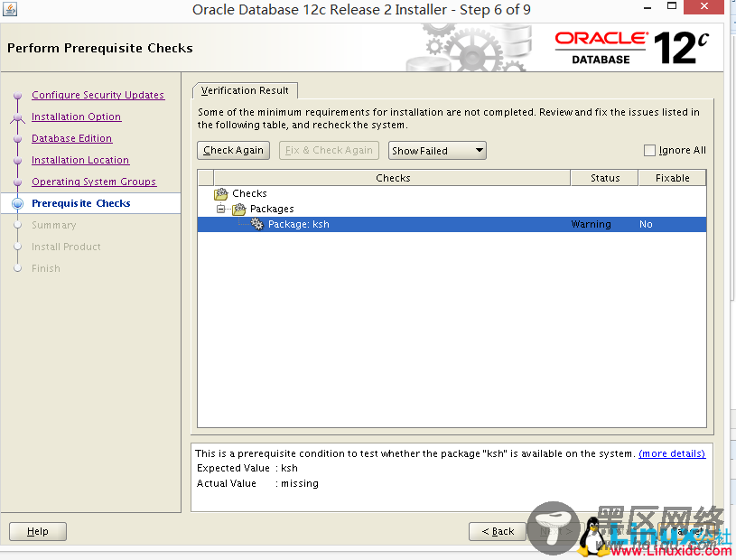This screenshot has height=560, width=736.
Task: Go to Configure Security Updates step
Action: (x=98, y=95)
